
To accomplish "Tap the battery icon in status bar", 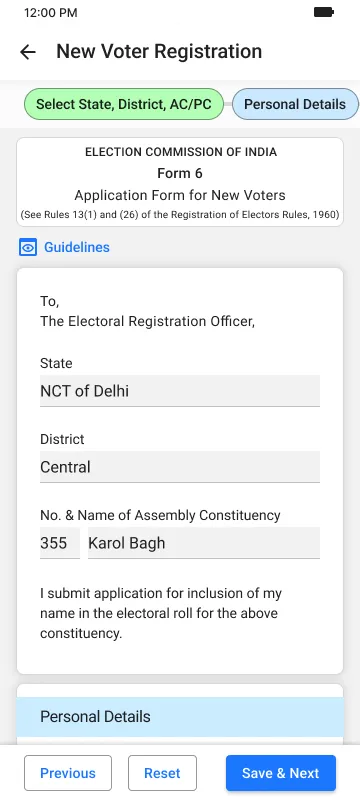I will 323,12.
